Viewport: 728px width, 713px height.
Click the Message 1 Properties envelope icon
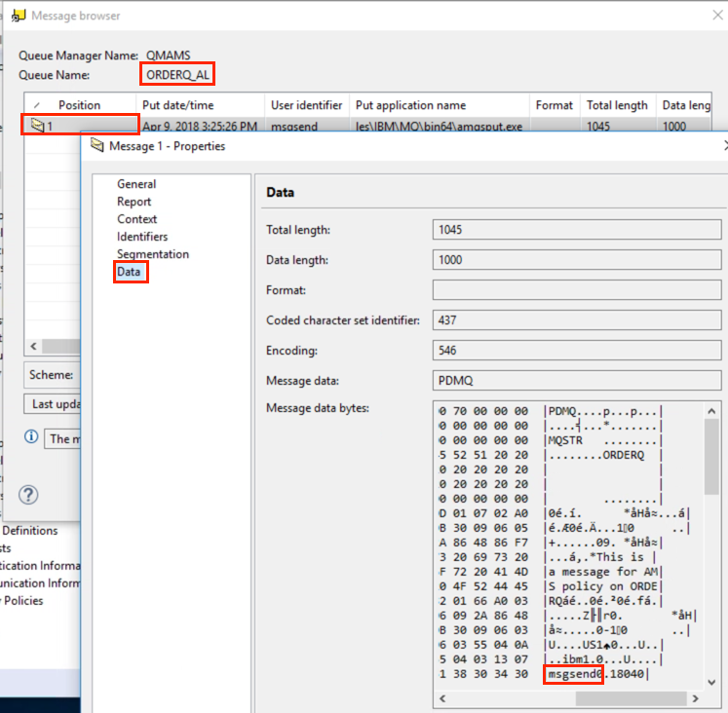tap(97, 145)
